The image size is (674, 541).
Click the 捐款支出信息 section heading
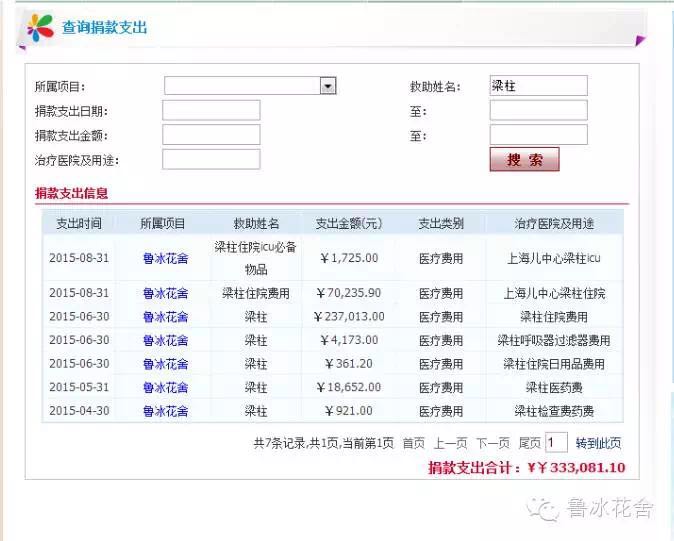coord(71,193)
